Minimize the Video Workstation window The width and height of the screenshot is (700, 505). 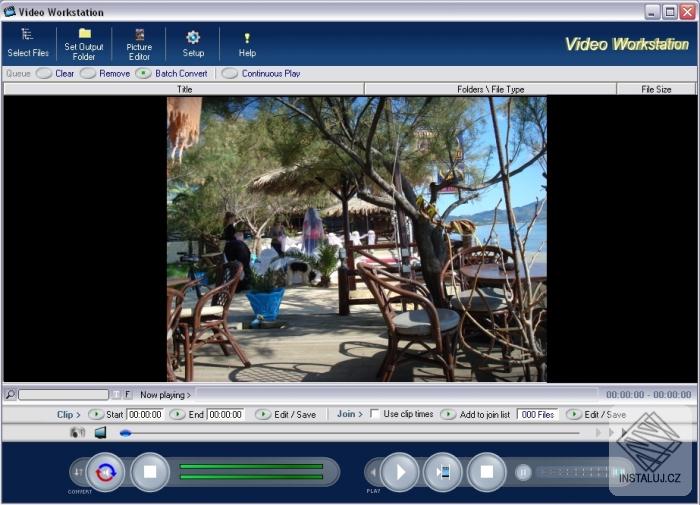652,12
